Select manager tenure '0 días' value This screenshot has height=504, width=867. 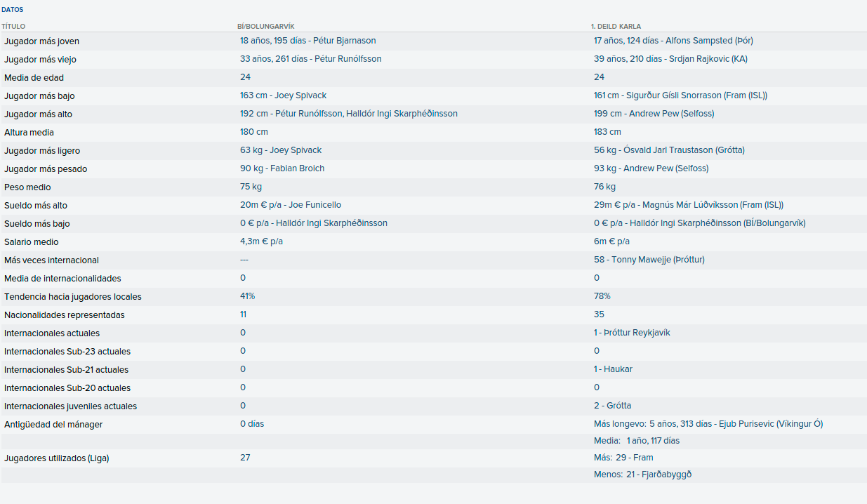coord(252,424)
